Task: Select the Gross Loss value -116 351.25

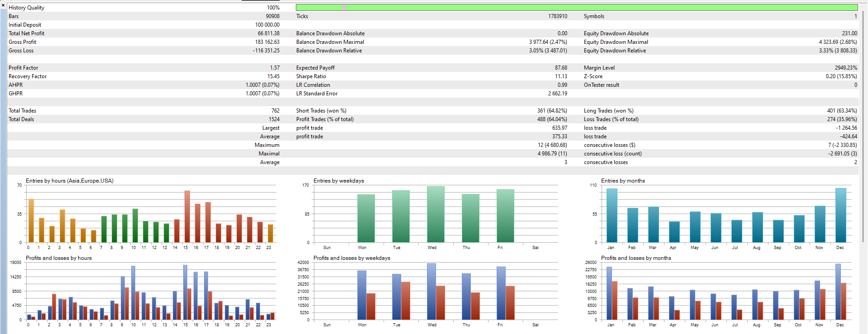Action: coord(266,51)
